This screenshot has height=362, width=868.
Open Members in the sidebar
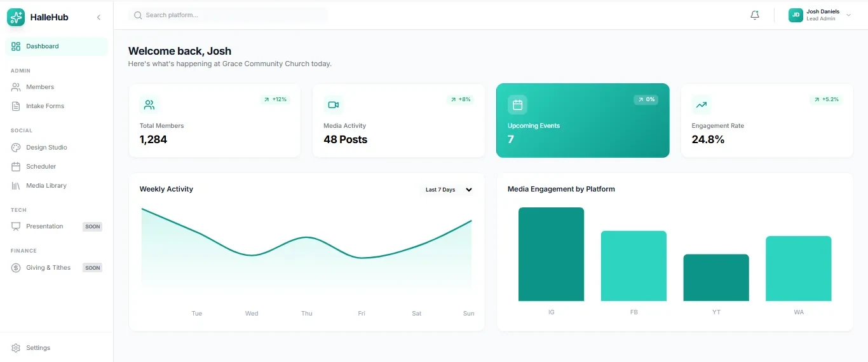point(57,87)
